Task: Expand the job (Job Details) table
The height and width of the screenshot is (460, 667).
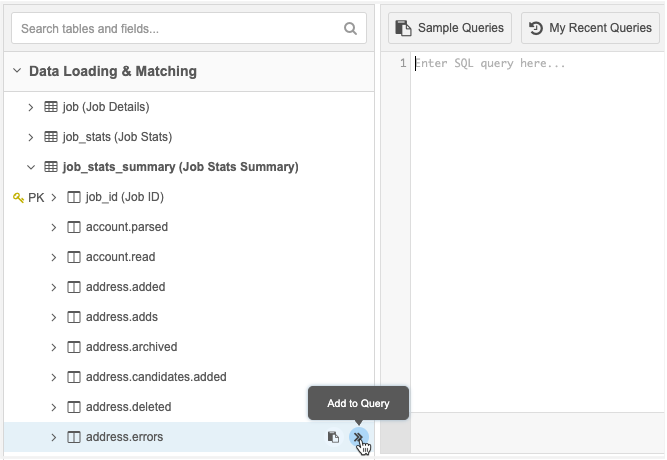Action: [31, 107]
